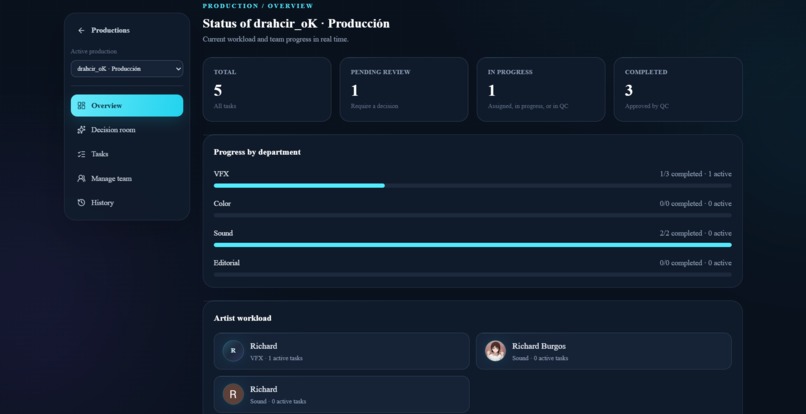Open the Completed card

tap(678, 89)
